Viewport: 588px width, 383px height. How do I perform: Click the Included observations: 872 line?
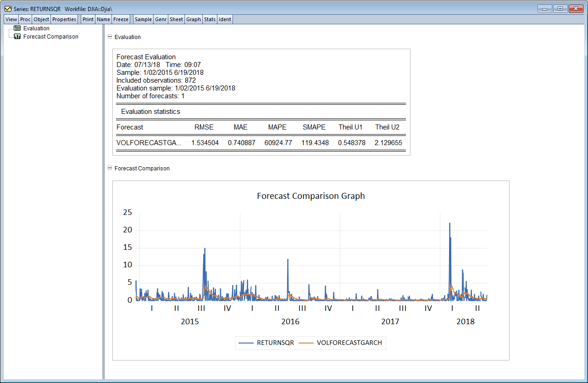[156, 80]
